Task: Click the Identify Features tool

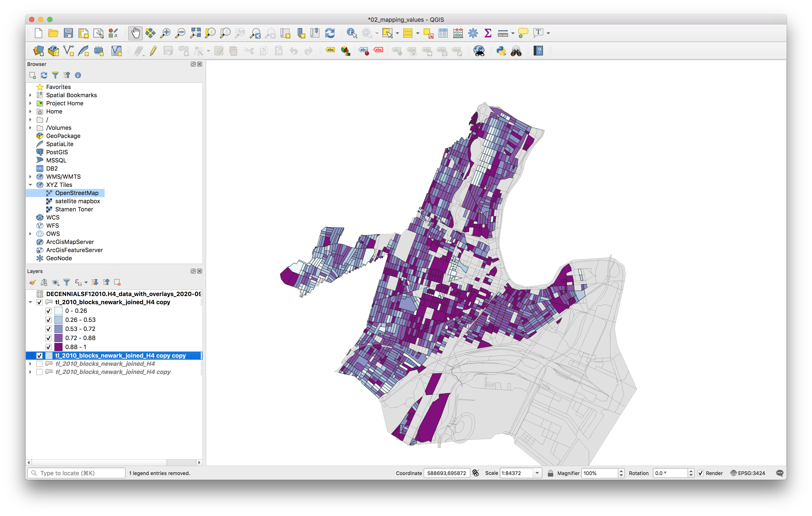Action: pyautogui.click(x=351, y=33)
